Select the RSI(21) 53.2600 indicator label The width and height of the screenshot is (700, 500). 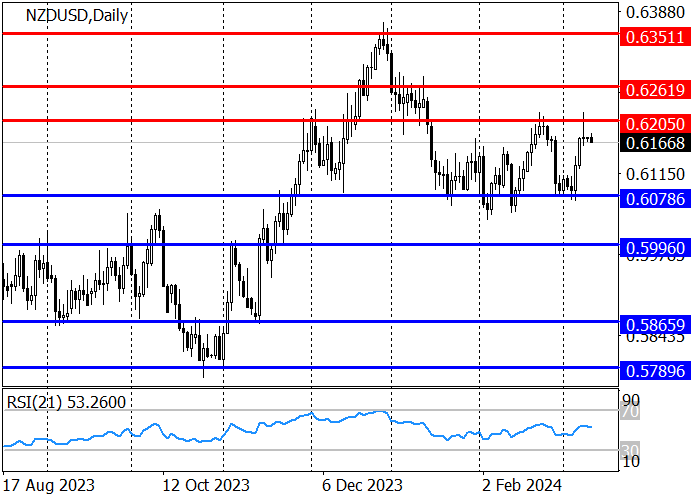66,403
